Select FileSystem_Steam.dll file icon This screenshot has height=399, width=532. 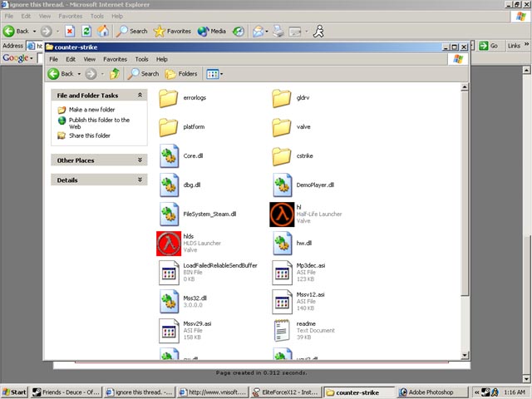coord(169,214)
